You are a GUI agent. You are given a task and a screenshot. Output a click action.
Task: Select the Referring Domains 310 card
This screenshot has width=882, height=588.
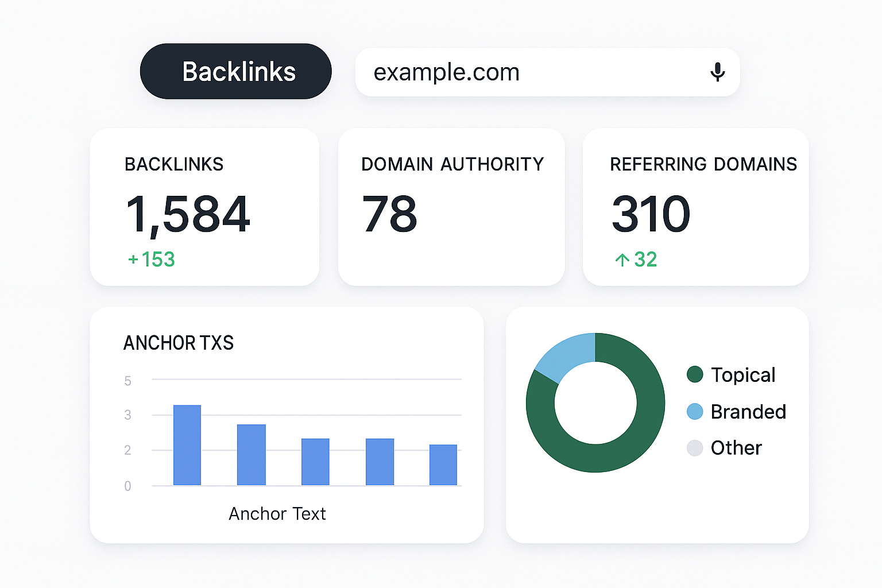[x=695, y=207]
